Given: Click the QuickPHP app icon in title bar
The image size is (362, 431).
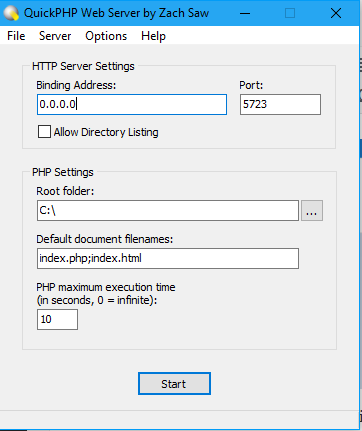Looking at the screenshot, I should pyautogui.click(x=11, y=13).
